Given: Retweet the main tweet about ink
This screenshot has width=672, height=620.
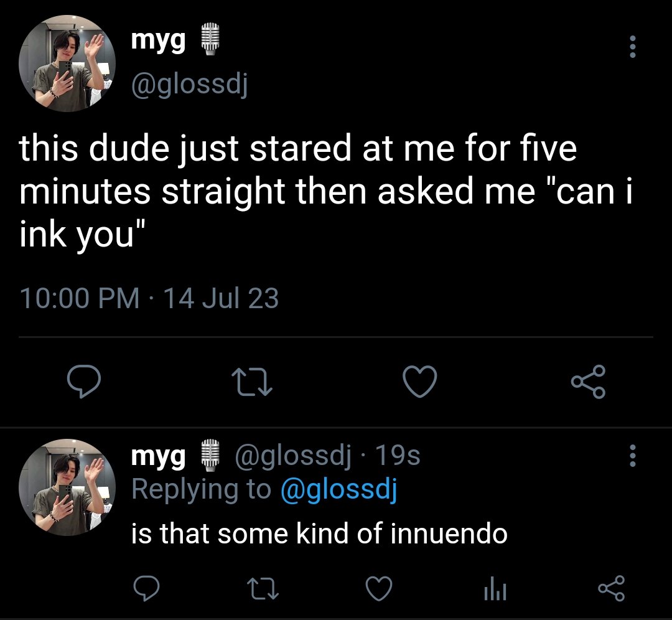Looking at the screenshot, I should pyautogui.click(x=251, y=382).
